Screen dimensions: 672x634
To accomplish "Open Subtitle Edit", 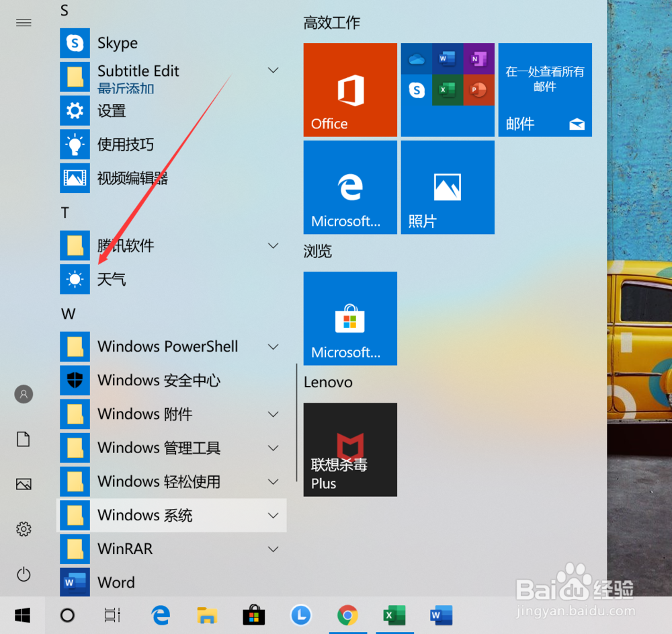I will 138,70.
